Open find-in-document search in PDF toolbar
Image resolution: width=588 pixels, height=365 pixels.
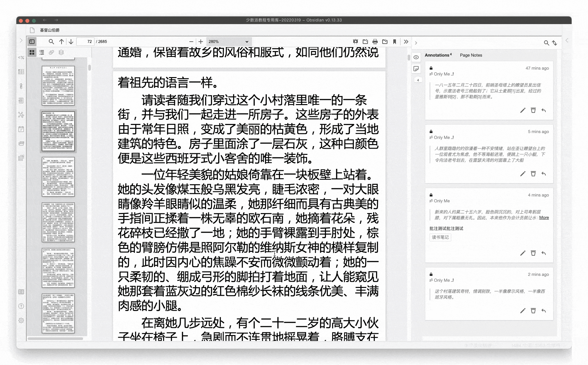(x=51, y=42)
